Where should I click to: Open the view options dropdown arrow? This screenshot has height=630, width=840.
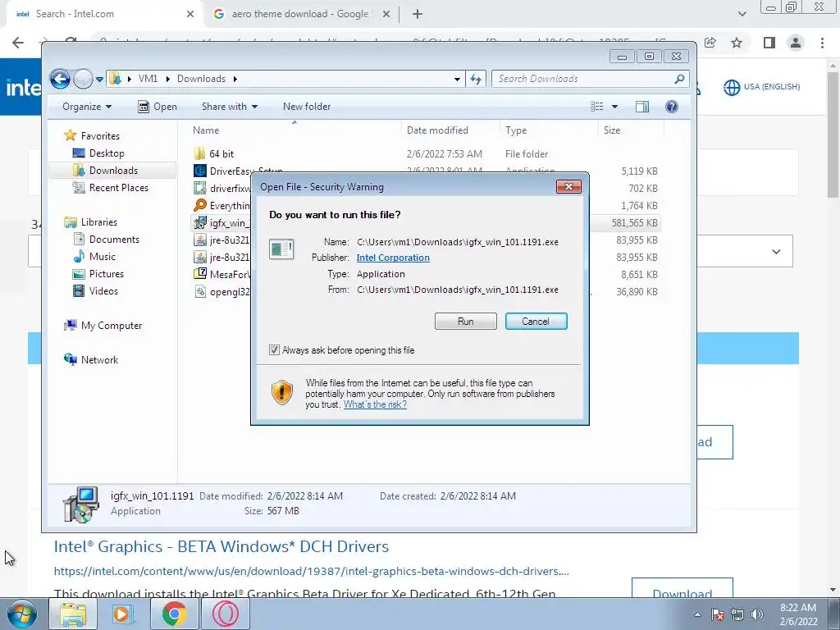[614, 107]
